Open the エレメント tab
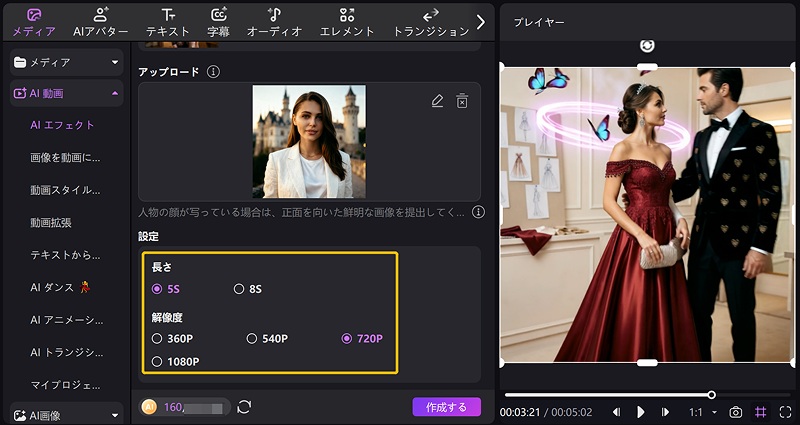800x425 pixels. tap(347, 22)
